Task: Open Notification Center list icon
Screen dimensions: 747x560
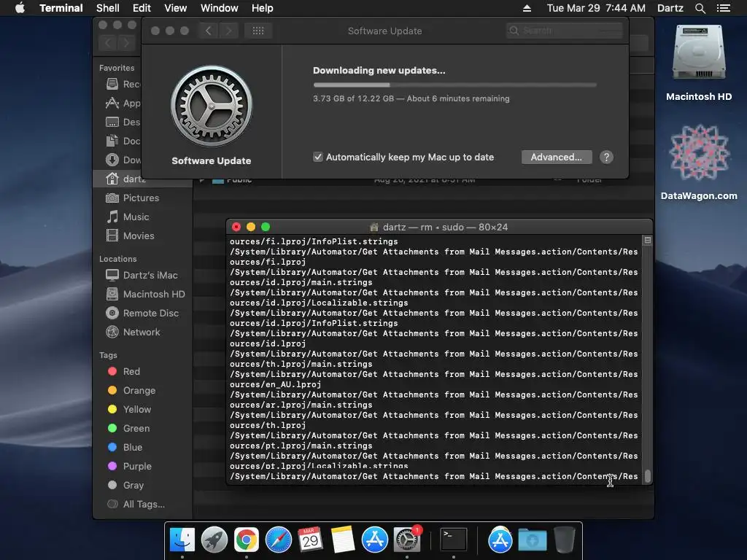Action: [723, 8]
